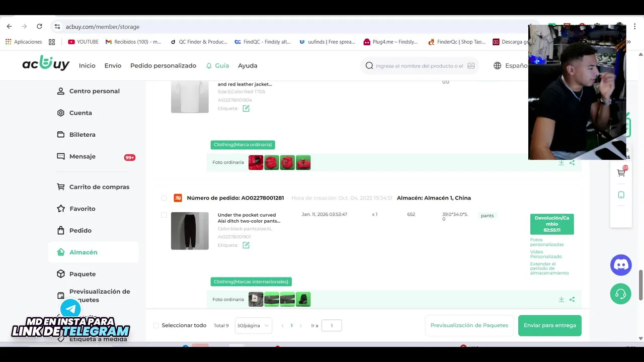The height and width of the screenshot is (362, 644).
Task: Click the Clothing(Marcas internacionales) tag
Action: pos(251,282)
